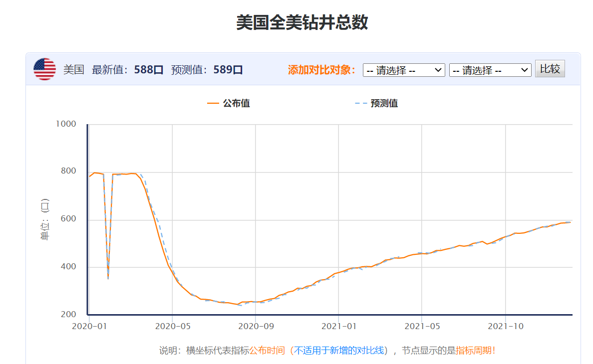Screen dimensions: 593x364
Task: Click the orange 公布时间 text in the note
Action: (x=267, y=351)
